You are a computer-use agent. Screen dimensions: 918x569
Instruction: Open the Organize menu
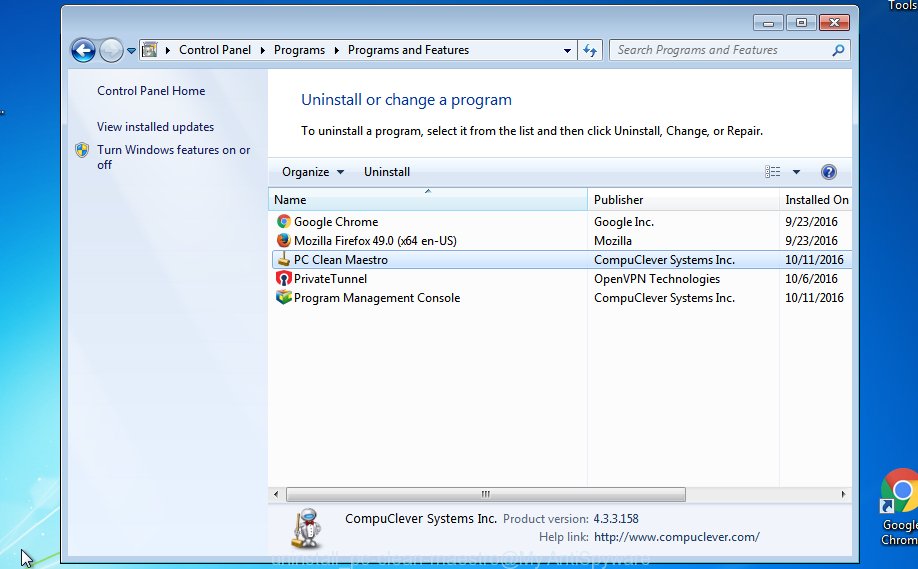tap(313, 172)
